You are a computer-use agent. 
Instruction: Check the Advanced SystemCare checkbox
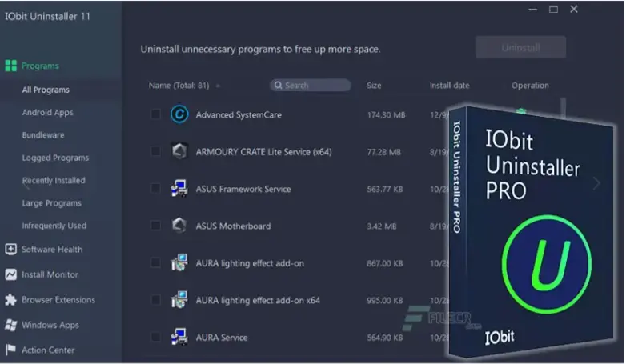(155, 114)
